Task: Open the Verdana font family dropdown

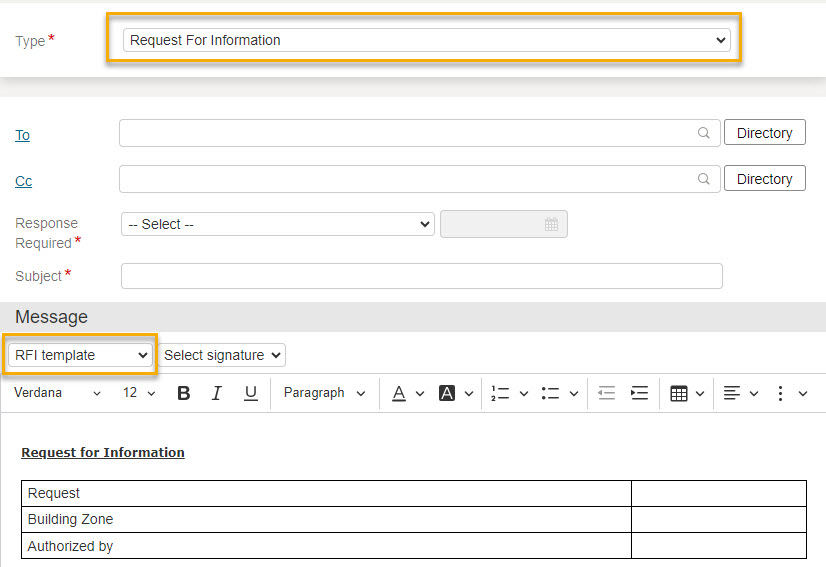Action: 57,393
